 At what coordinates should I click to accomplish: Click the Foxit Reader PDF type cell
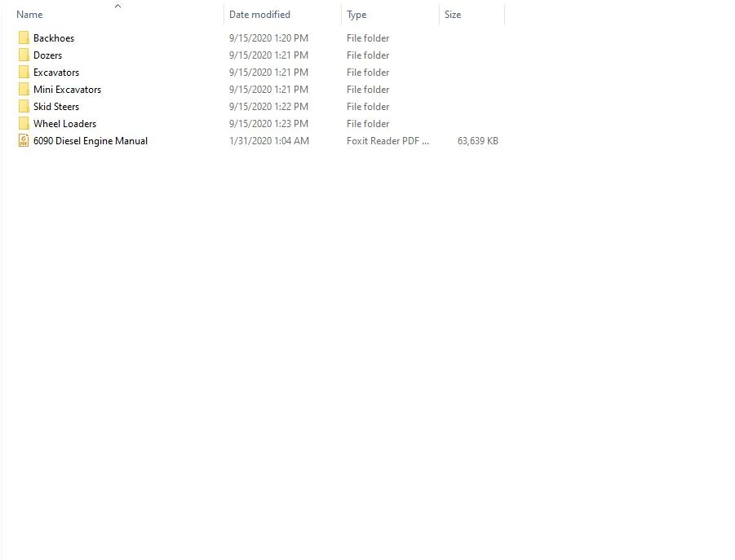[387, 141]
